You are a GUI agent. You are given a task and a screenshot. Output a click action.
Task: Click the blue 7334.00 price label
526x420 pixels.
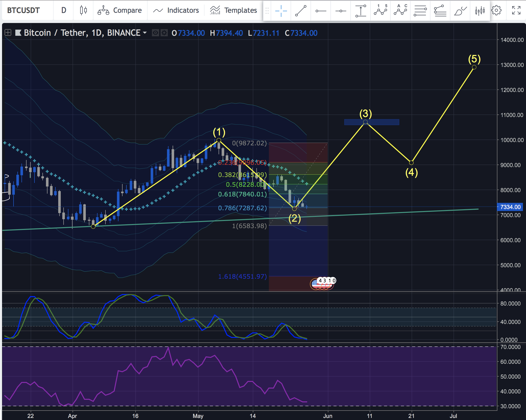coord(510,207)
